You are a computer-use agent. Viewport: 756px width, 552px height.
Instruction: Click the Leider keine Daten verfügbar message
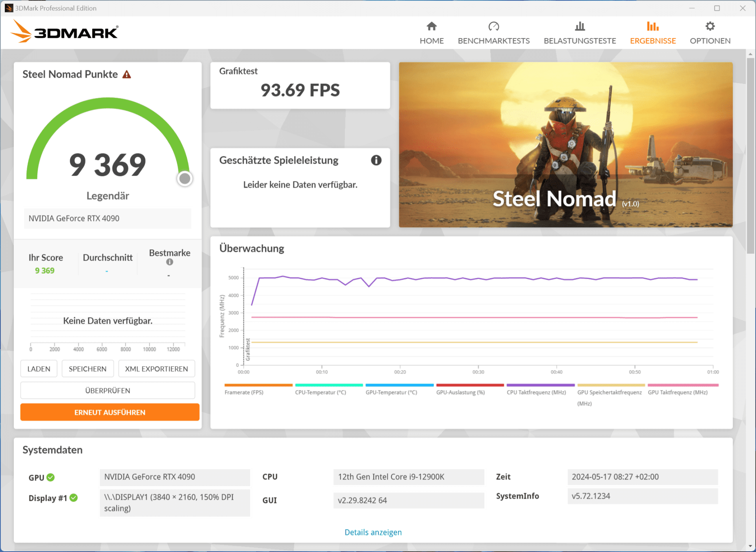(300, 185)
